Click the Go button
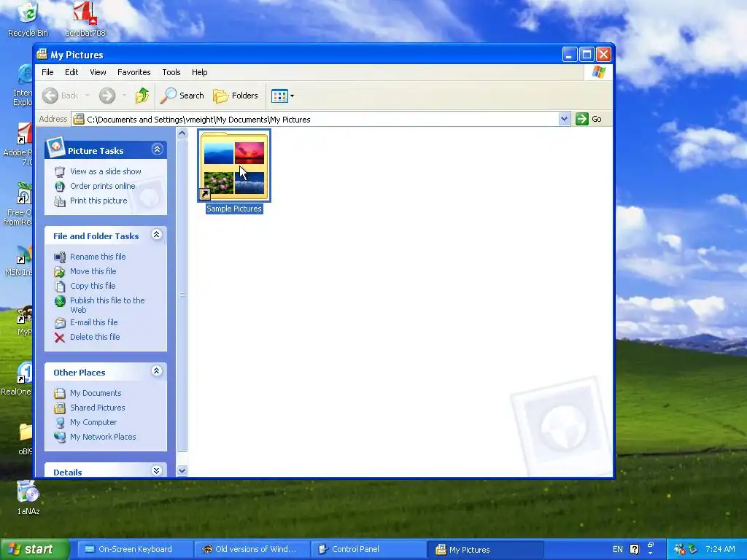 [x=589, y=119]
